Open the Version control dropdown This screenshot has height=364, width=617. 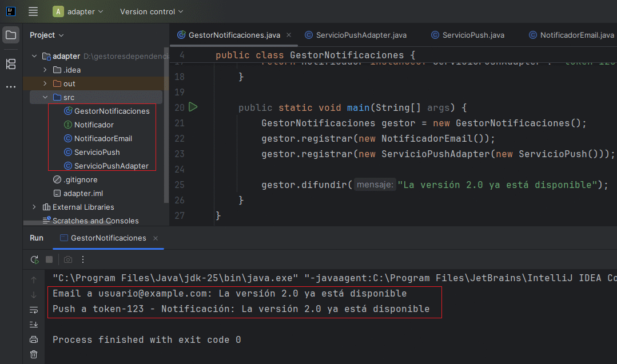(x=152, y=11)
